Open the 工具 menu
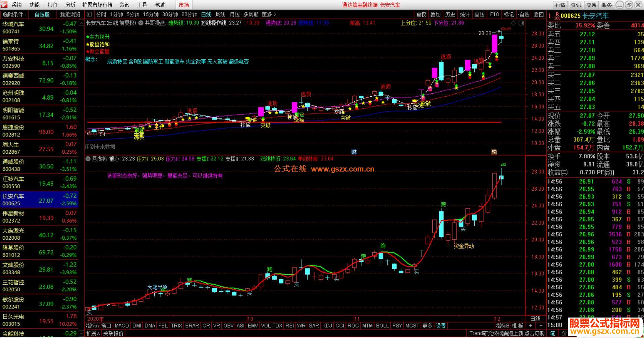644x338 pixels. click(142, 5)
